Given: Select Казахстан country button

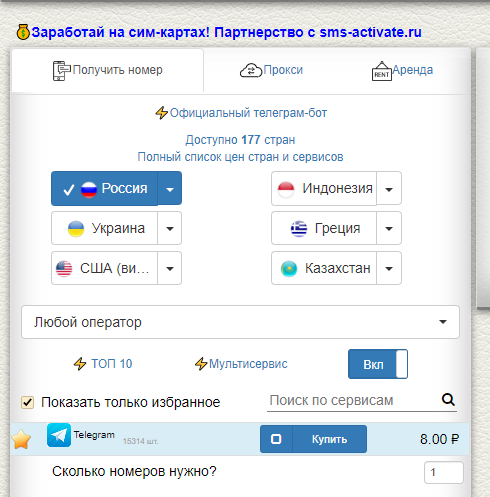Looking at the screenshot, I should coord(324,268).
